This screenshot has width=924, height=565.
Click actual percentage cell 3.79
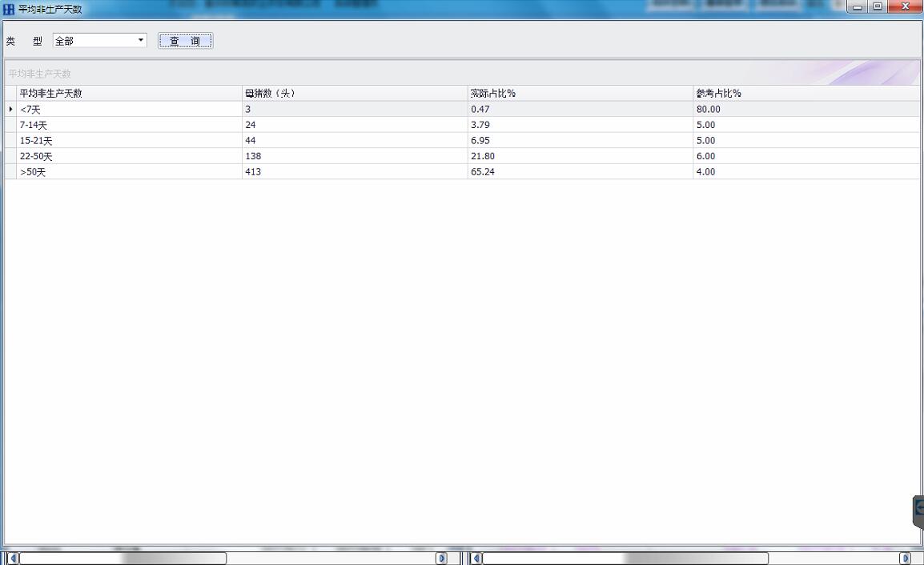(x=580, y=125)
